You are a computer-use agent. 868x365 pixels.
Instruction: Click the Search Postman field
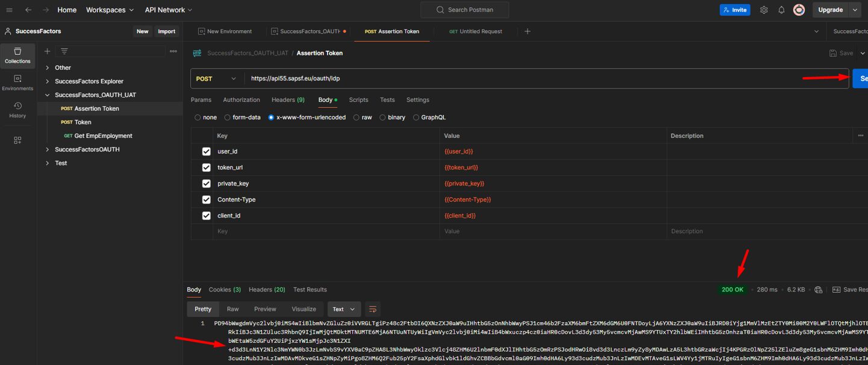[x=464, y=10]
